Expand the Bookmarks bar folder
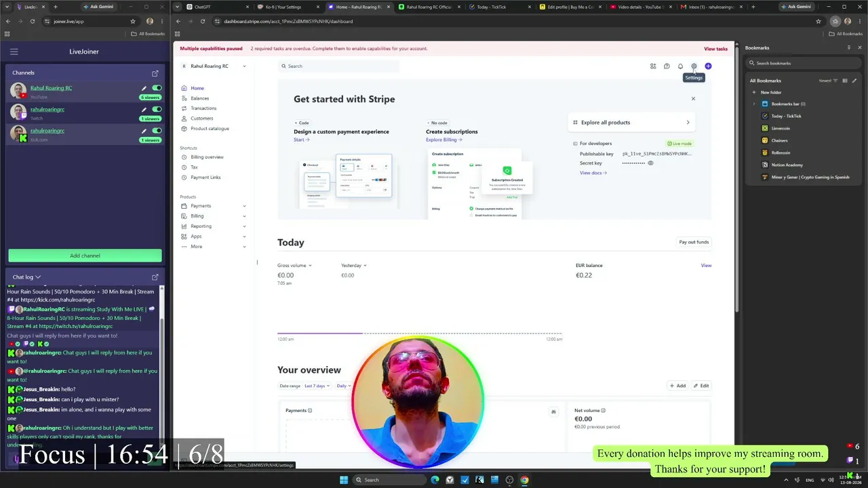 click(x=754, y=104)
